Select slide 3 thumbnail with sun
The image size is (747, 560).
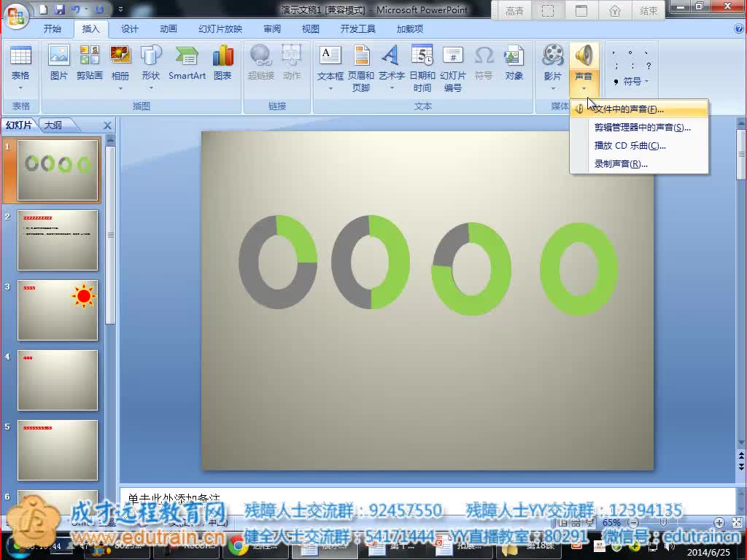pos(58,310)
